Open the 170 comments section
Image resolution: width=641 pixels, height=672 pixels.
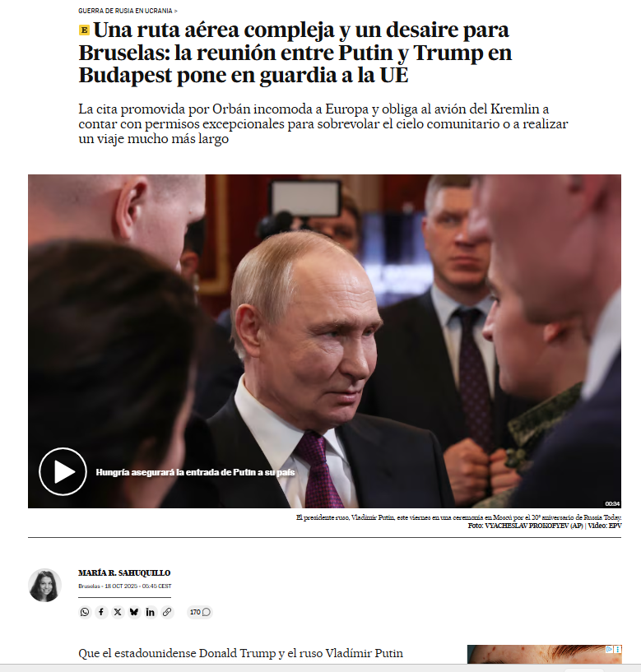pyautogui.click(x=200, y=612)
